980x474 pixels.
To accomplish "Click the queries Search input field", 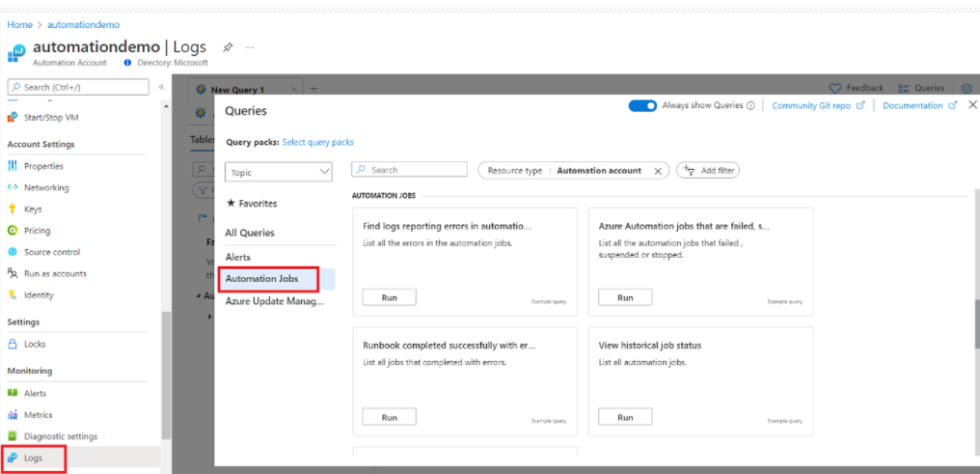I will point(409,170).
